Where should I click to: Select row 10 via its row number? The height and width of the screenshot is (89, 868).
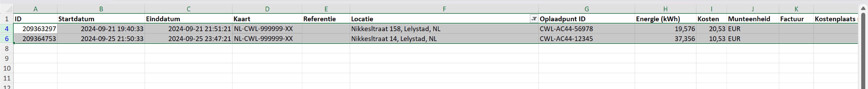point(7,68)
